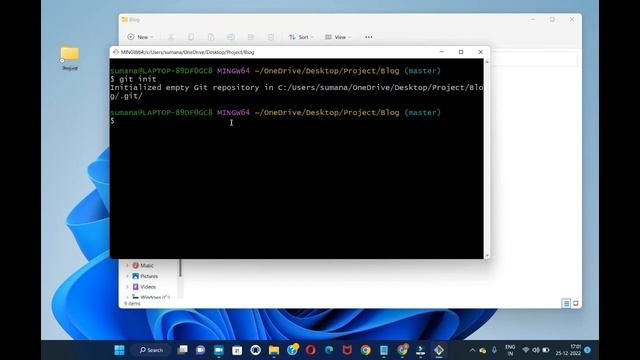Open File Explorer from the taskbar
640x360 pixels.
274,350
